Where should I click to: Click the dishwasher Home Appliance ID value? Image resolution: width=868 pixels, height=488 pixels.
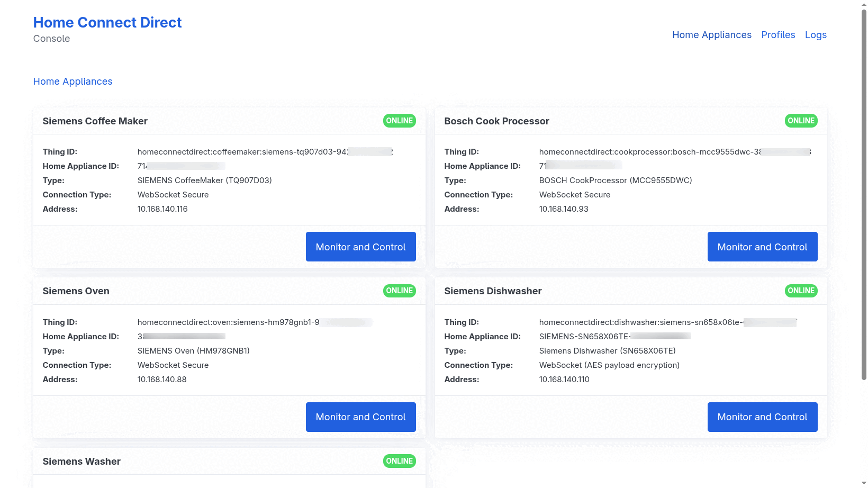pos(615,337)
